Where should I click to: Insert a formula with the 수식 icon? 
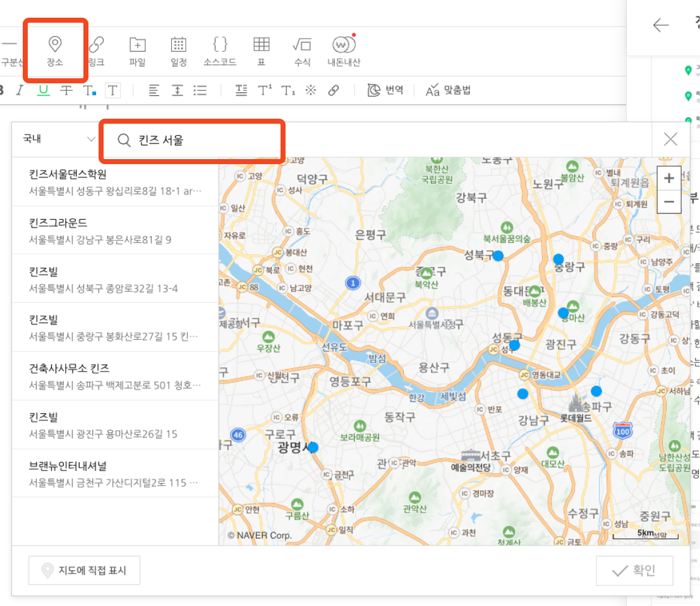302,51
